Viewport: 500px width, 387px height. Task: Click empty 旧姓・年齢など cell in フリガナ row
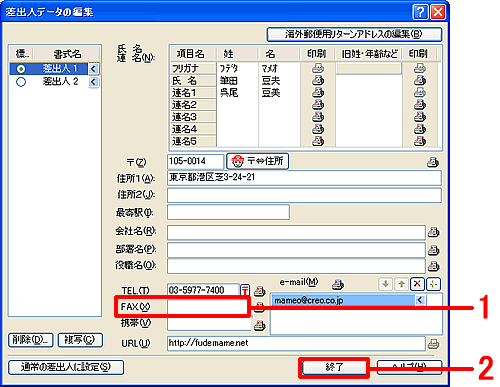(368, 68)
